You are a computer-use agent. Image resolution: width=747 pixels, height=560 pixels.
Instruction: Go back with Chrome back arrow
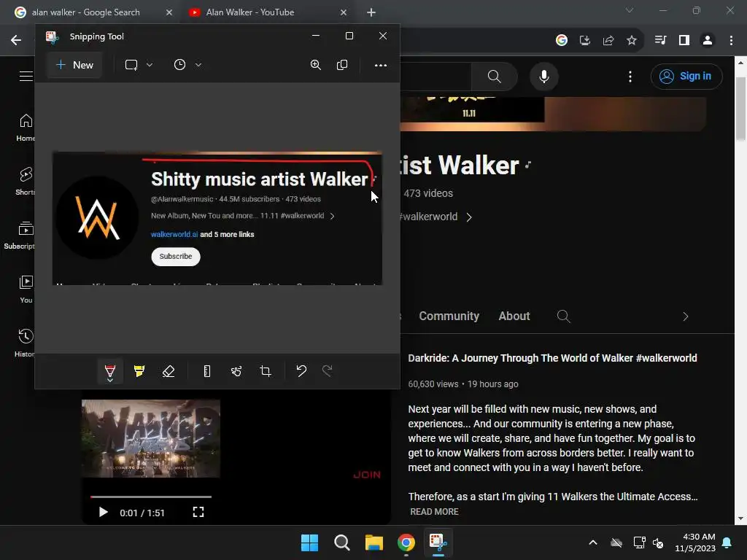pyautogui.click(x=16, y=41)
